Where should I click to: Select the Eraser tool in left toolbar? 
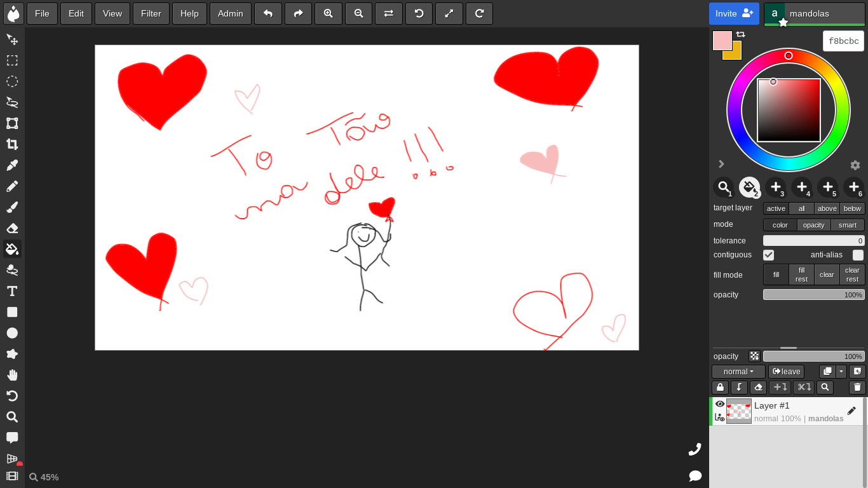click(12, 228)
